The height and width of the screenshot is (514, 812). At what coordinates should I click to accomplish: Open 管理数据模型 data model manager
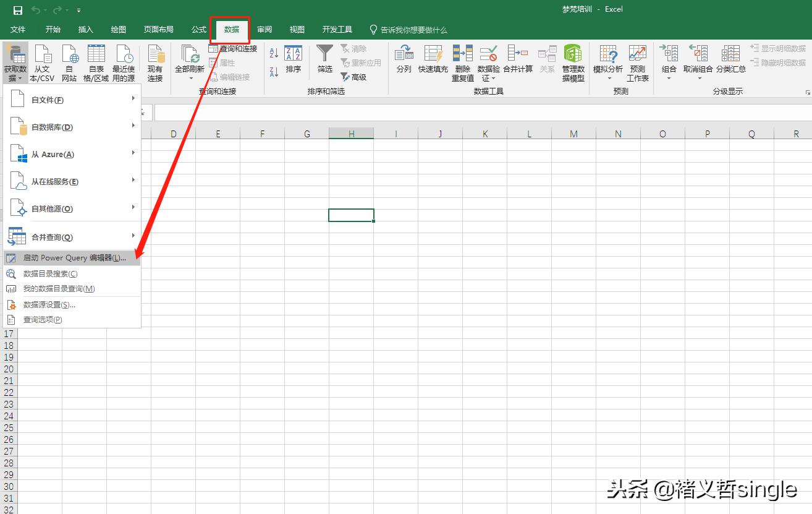pyautogui.click(x=572, y=61)
